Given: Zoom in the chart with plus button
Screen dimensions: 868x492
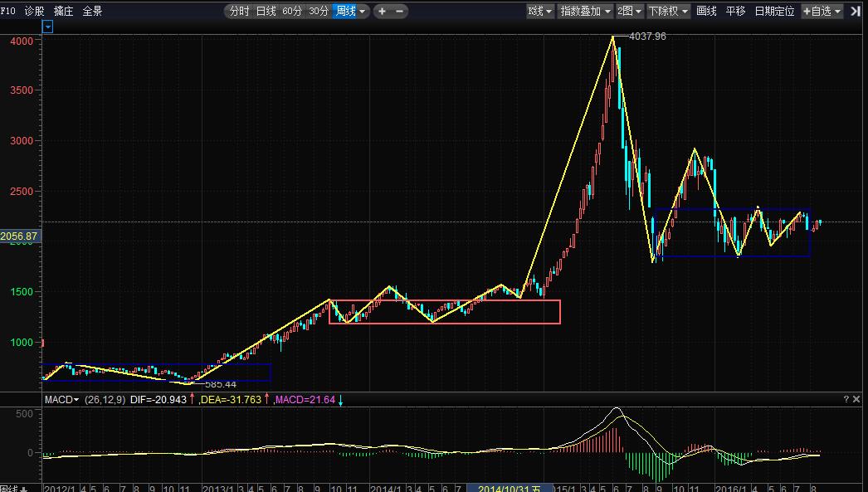Looking at the screenshot, I should coord(383,11).
